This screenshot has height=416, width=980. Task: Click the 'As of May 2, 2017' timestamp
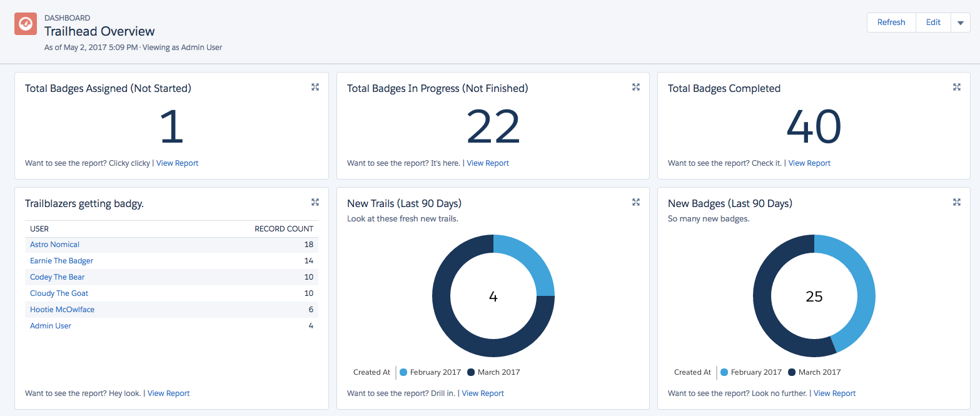pyautogui.click(x=91, y=47)
